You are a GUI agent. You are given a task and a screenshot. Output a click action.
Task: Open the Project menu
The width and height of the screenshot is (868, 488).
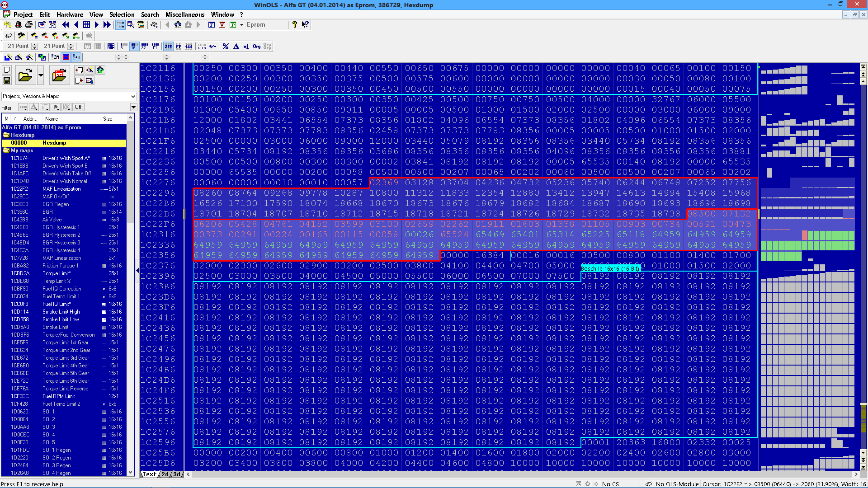pos(23,14)
